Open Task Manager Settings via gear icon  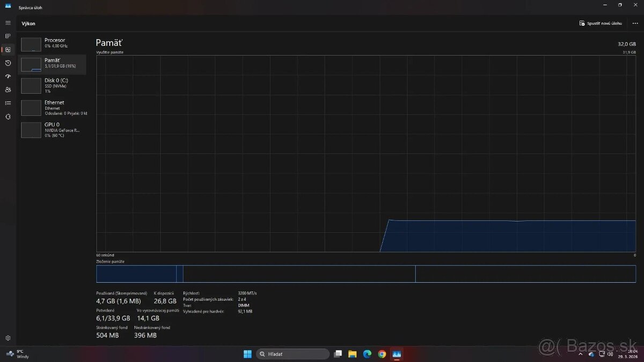(8, 338)
